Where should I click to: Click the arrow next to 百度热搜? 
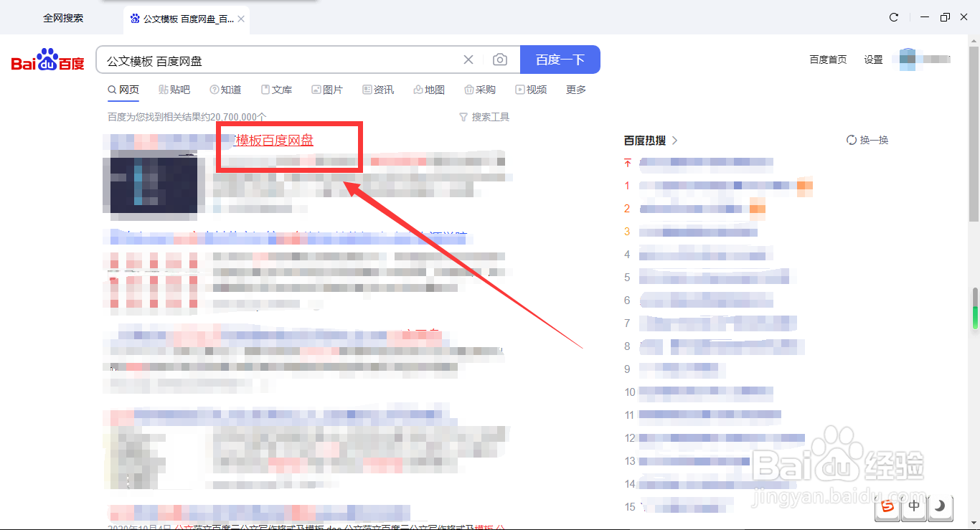tap(675, 141)
